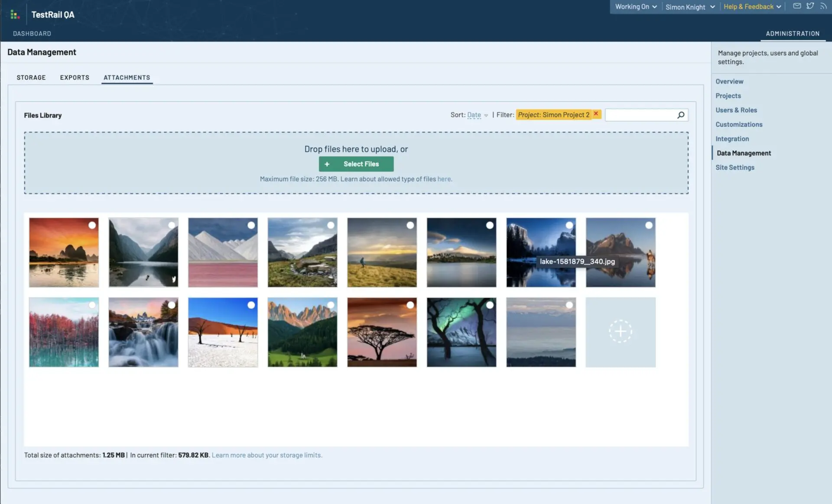Open the pink salt lake thumbnail
832x504 pixels.
coord(223,252)
